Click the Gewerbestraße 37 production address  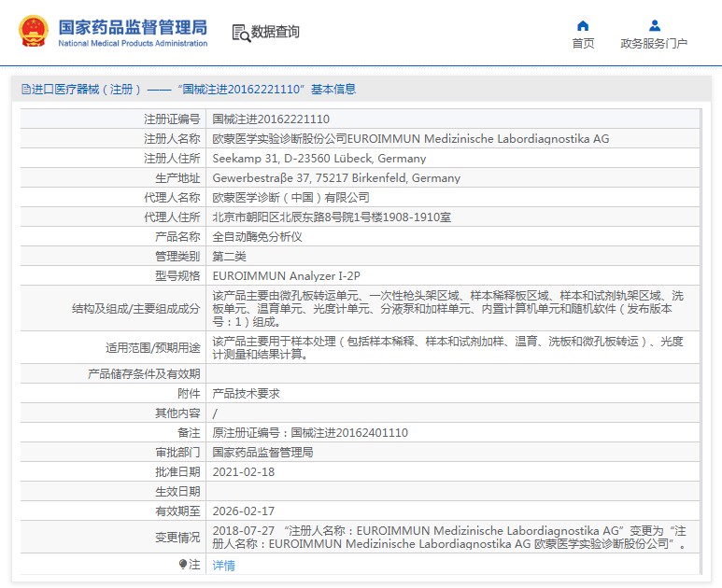tap(336, 178)
